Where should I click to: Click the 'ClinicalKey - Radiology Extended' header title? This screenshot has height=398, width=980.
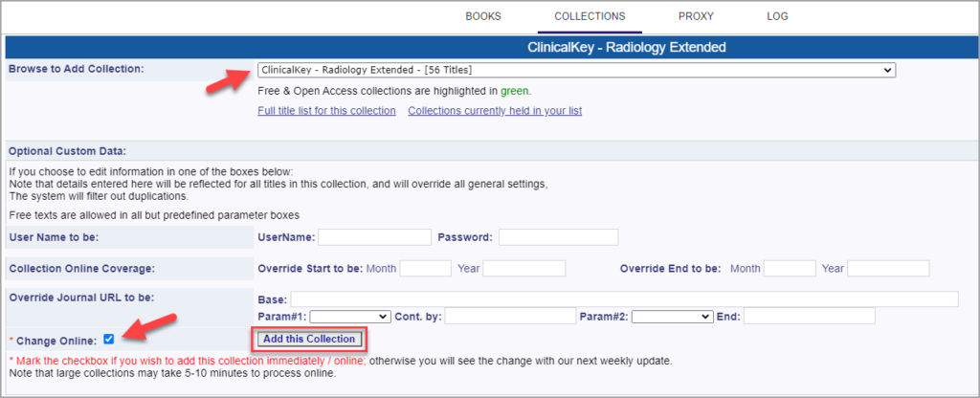point(627,47)
